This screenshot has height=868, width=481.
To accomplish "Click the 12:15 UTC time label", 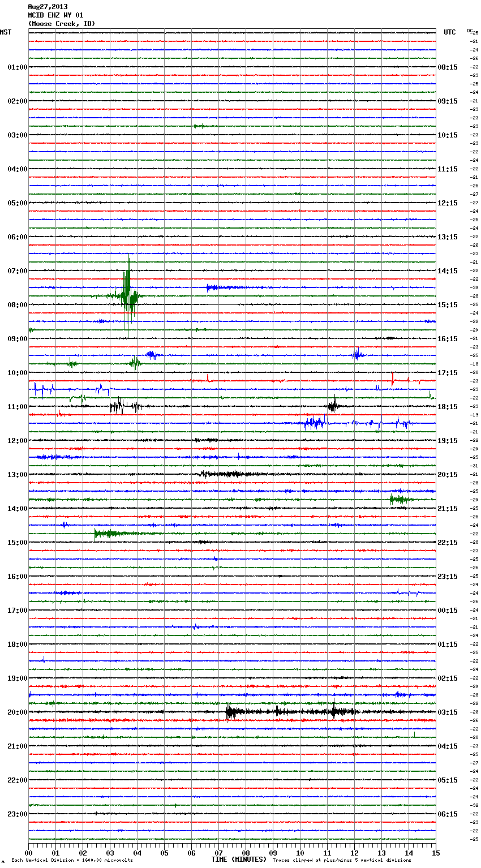I will click(448, 203).
